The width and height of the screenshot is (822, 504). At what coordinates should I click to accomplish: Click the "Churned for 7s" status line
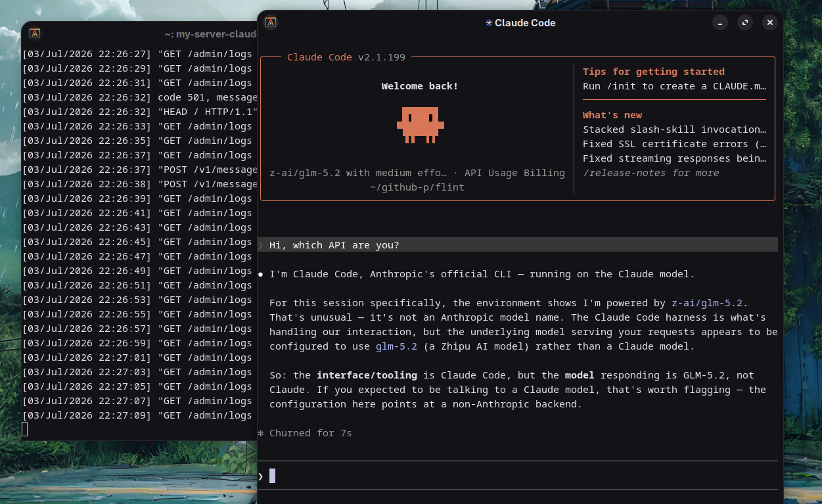click(305, 433)
